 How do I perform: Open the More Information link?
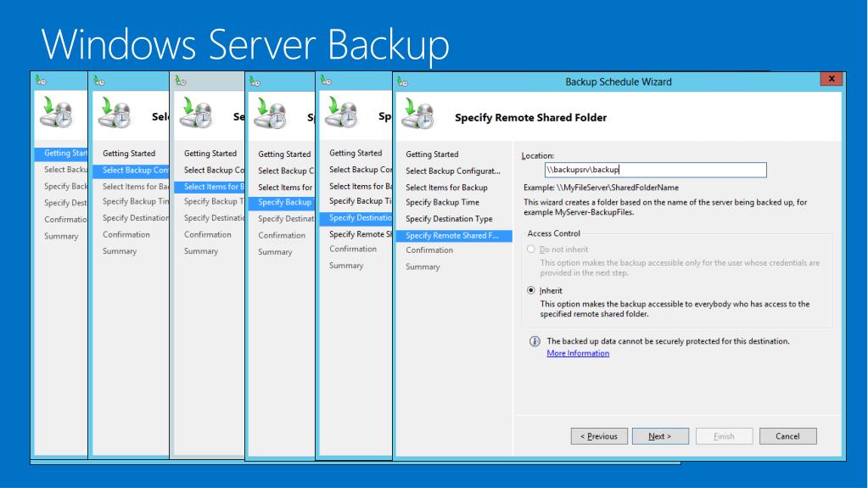(x=578, y=353)
